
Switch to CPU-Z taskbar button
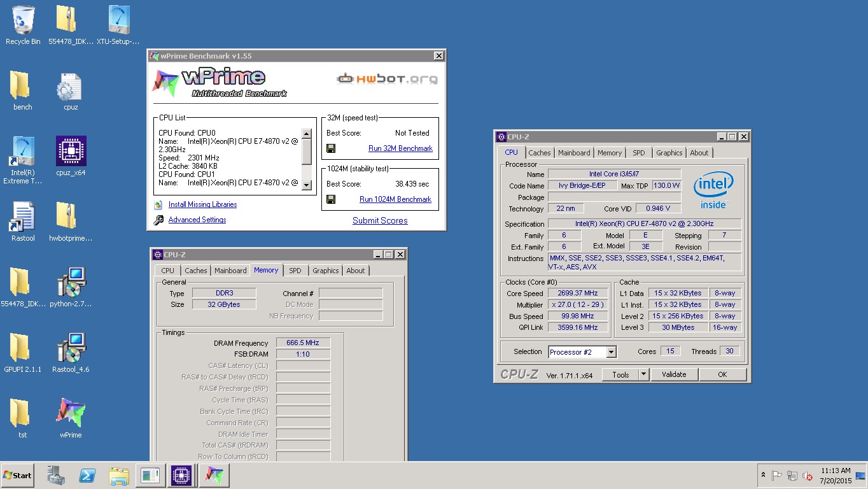tap(181, 476)
